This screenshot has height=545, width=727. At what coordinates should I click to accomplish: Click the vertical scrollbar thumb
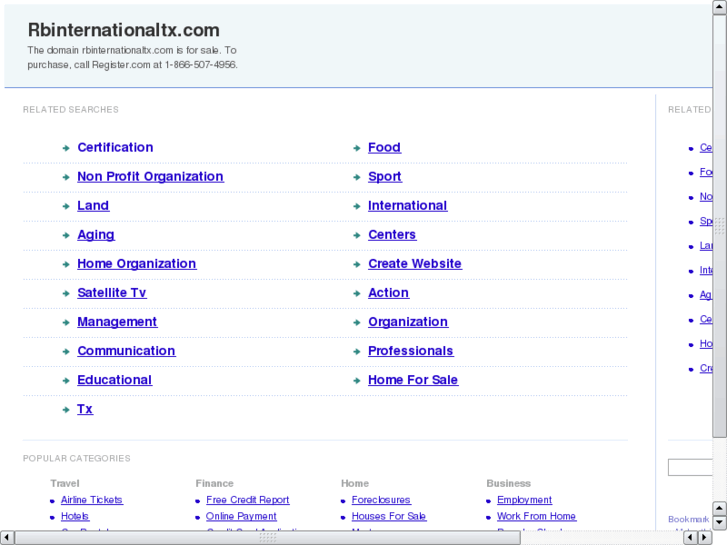point(719,225)
